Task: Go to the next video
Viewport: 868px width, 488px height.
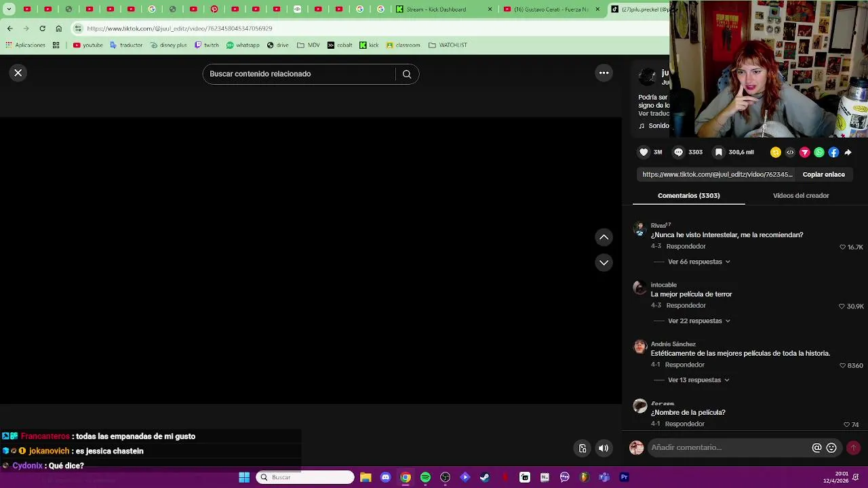Action: point(604,262)
